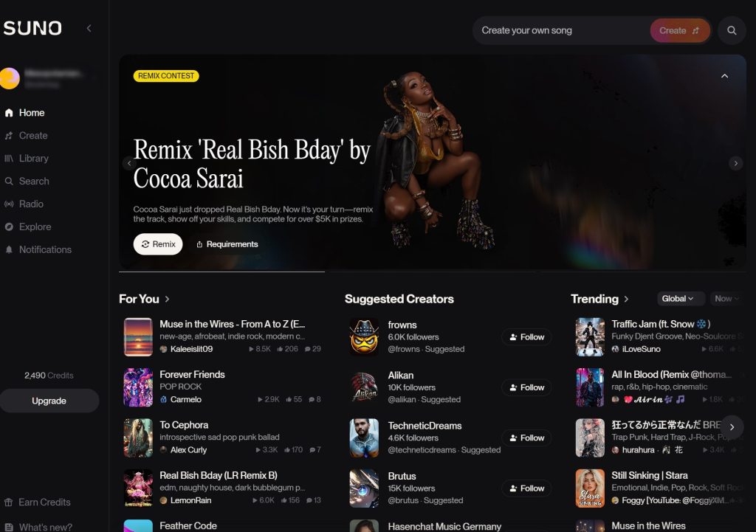Follow the creator Alikan
This screenshot has height=532, width=756.
click(x=526, y=387)
